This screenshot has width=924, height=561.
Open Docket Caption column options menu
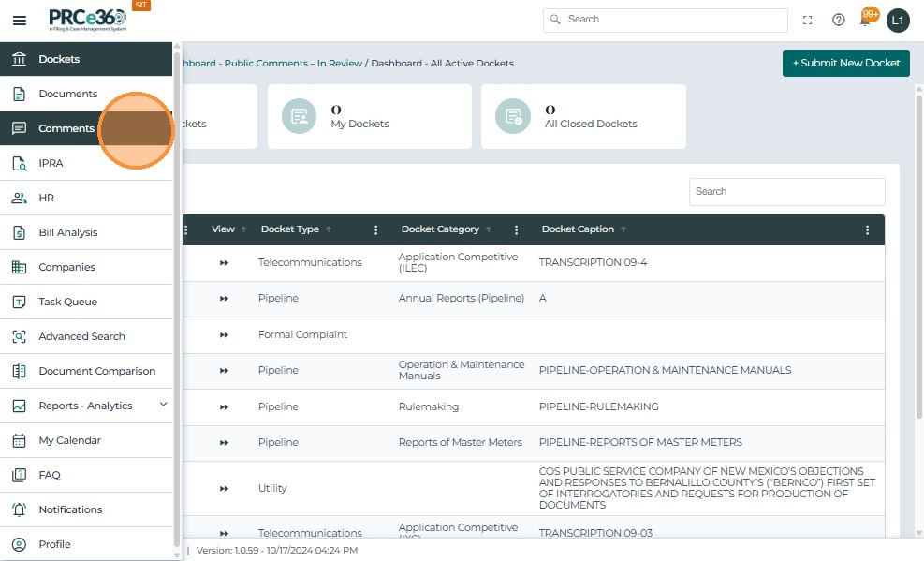868,229
